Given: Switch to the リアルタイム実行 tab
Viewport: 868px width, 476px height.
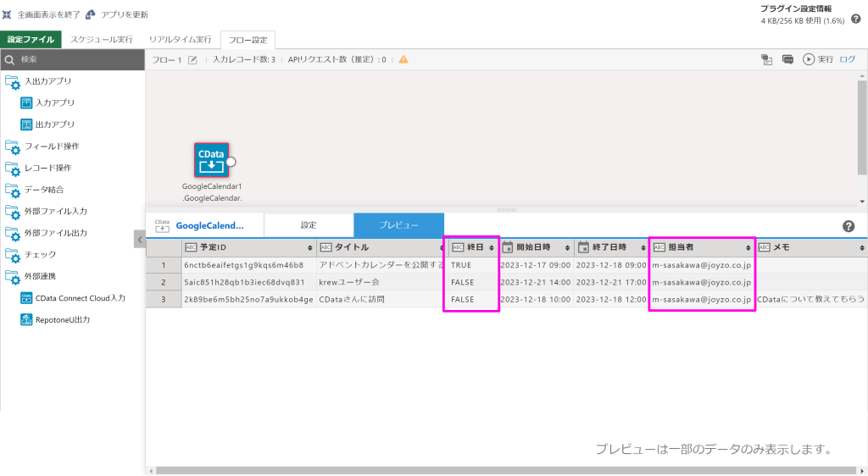Looking at the screenshot, I should (180, 39).
